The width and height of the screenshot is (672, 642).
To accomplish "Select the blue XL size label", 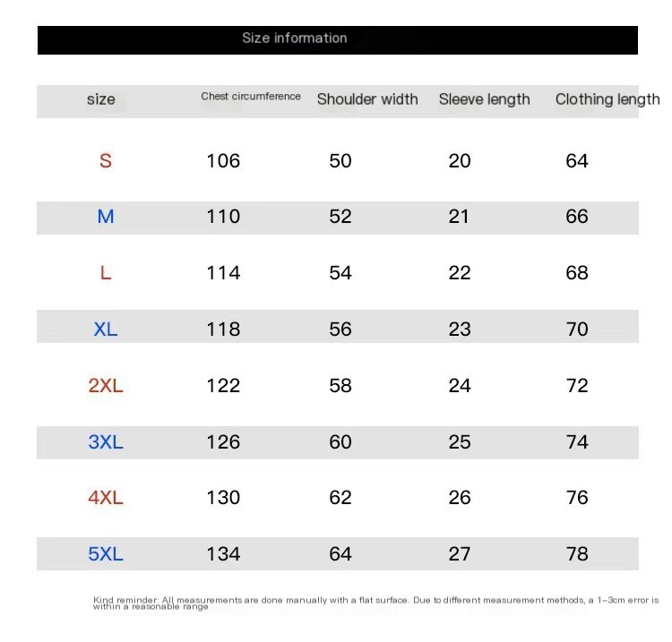I will pyautogui.click(x=106, y=330).
